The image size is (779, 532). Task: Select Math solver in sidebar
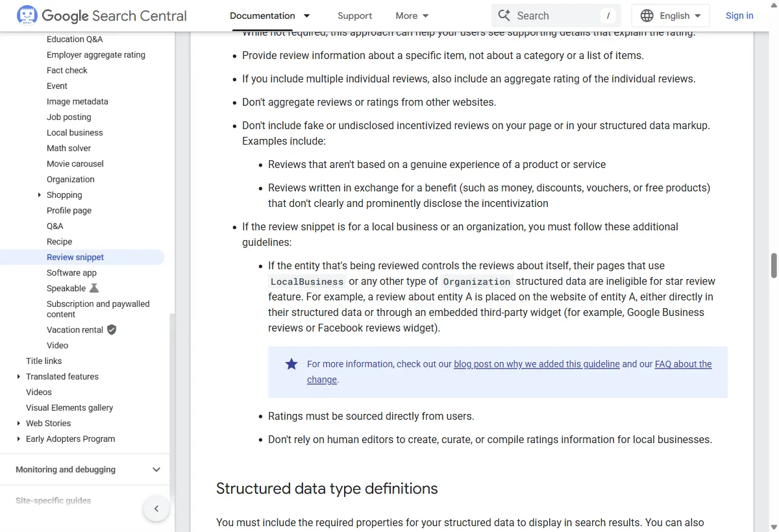(x=69, y=148)
